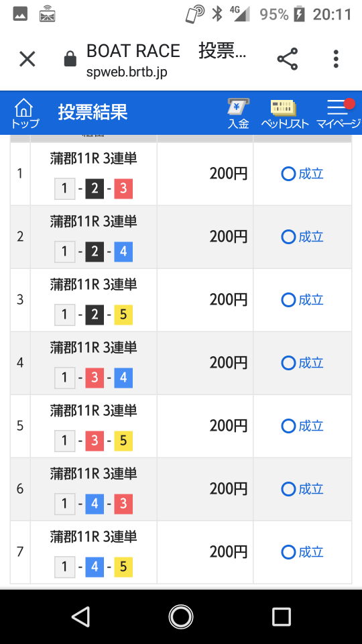Close the browser tab with X
362x644 pixels.
[x=27, y=59]
